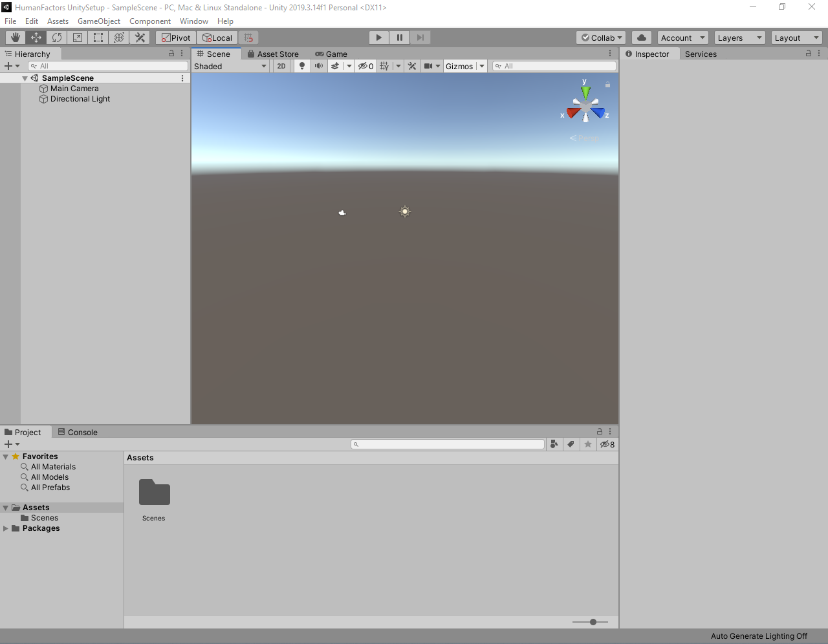Open scene component editor tools
The height and width of the screenshot is (644, 828).
coord(412,66)
